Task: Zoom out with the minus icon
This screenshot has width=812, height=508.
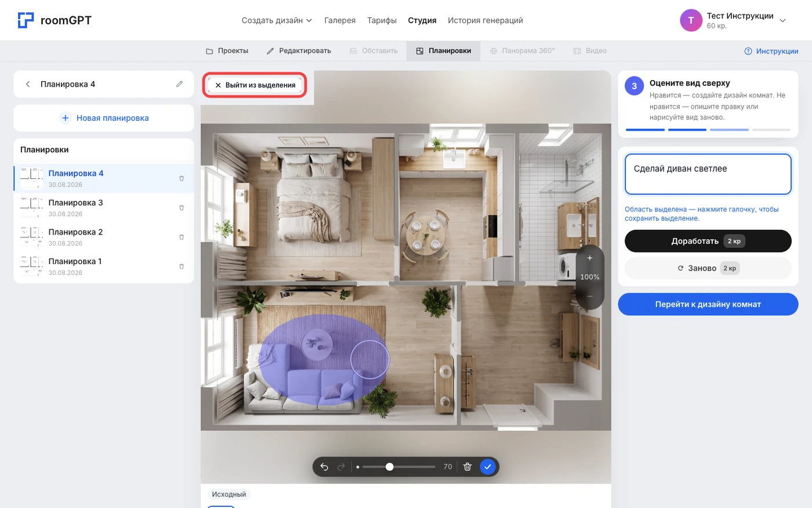Action: point(590,296)
